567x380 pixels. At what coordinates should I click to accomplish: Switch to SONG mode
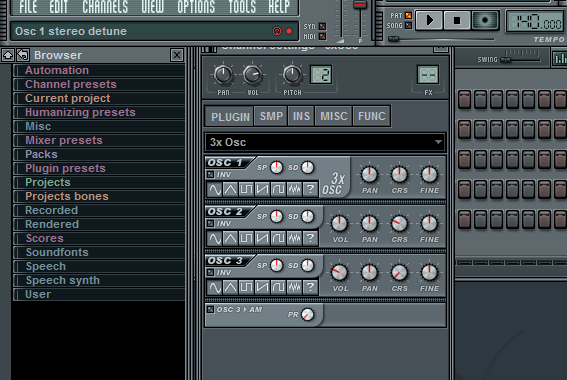pos(408,25)
